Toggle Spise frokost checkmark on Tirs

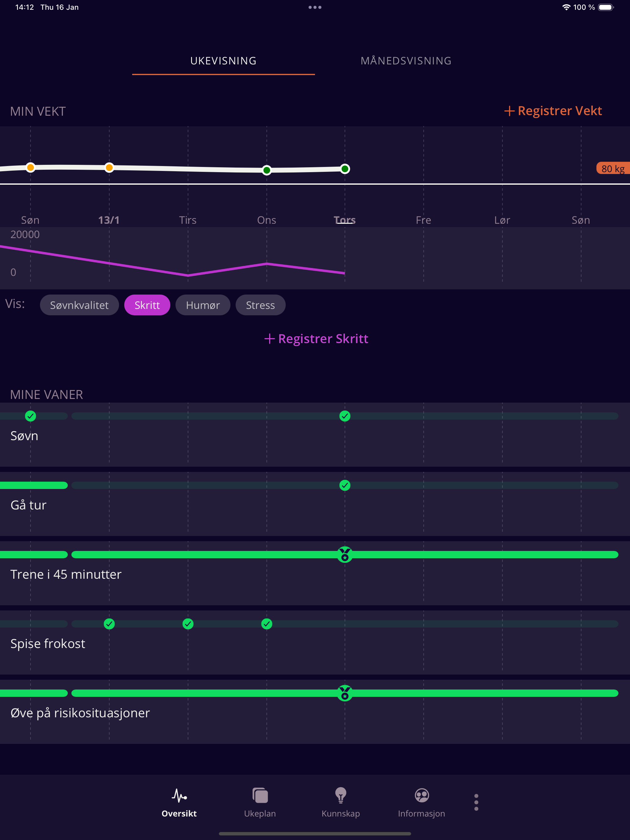point(188,624)
